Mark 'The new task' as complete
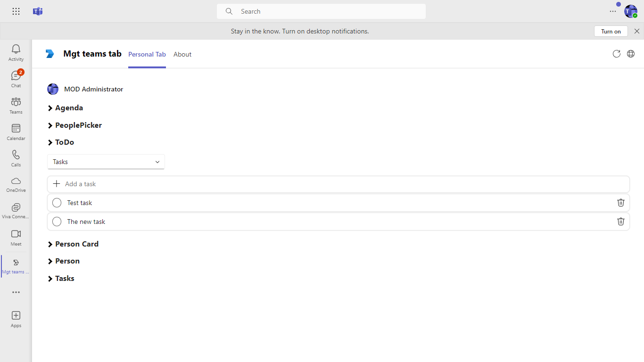 pos(57,222)
